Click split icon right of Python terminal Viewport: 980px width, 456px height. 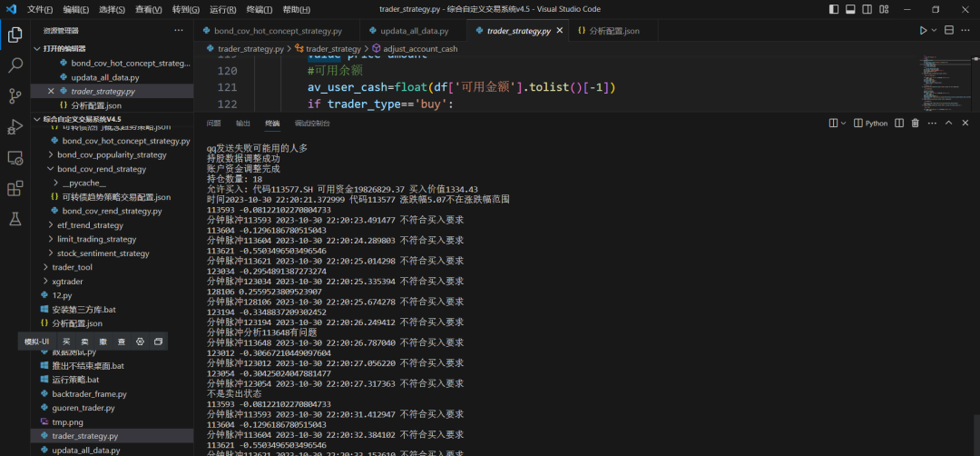899,124
